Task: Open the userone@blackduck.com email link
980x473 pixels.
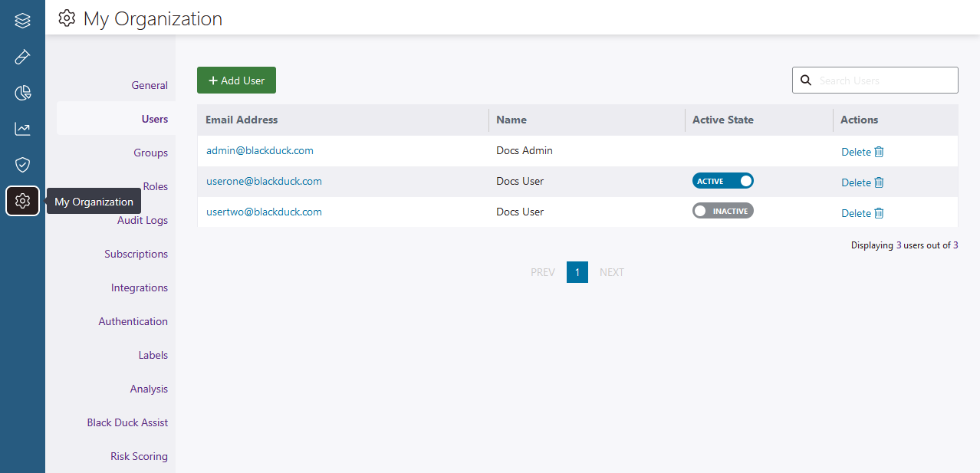Action: point(264,182)
